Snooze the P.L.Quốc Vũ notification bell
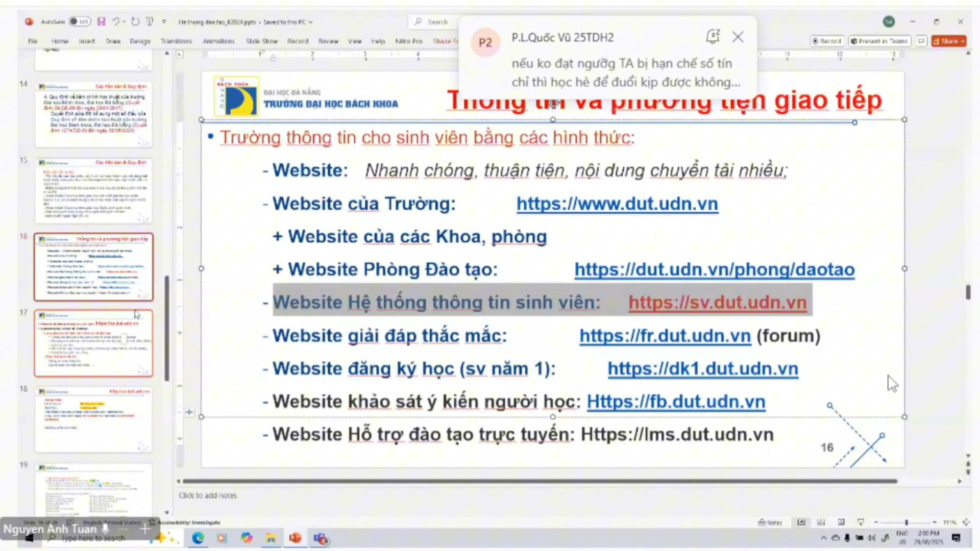 click(713, 37)
